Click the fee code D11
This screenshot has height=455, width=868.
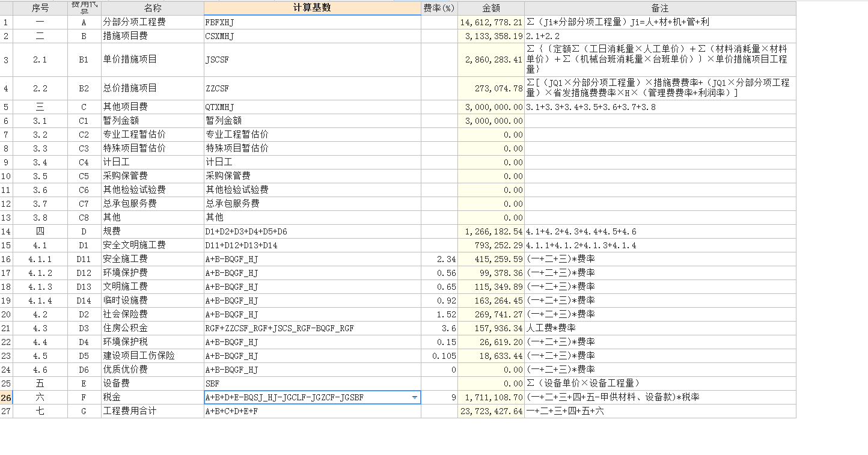[84, 259]
